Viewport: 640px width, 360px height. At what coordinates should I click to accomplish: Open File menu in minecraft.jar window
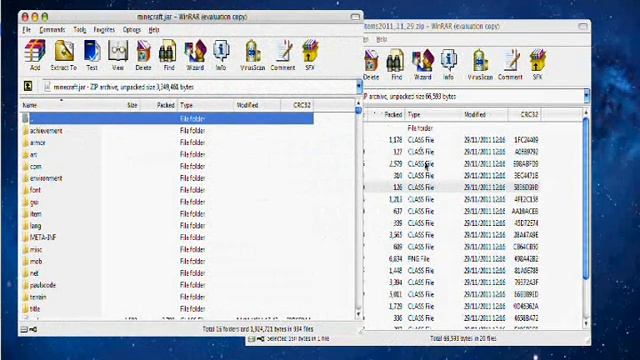coord(27,30)
